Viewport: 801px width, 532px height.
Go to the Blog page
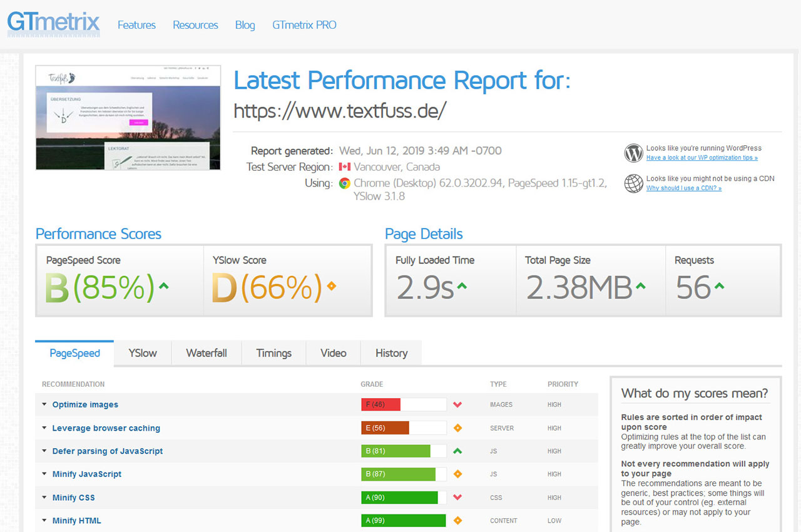coord(245,25)
